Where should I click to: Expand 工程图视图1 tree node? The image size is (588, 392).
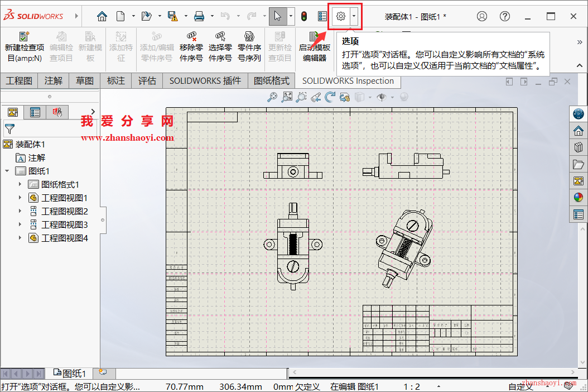[20, 198]
